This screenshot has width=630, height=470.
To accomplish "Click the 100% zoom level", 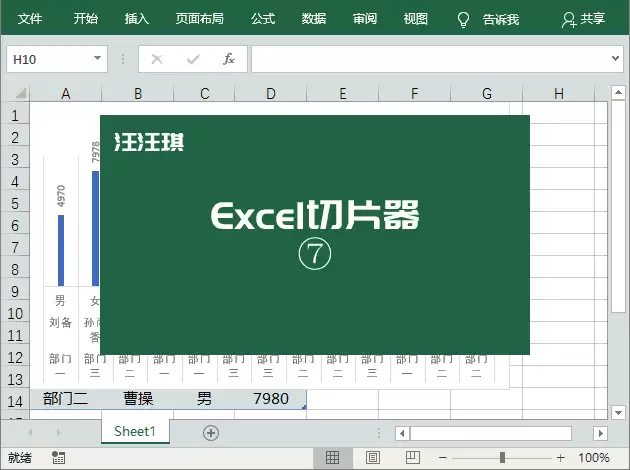I will click(x=594, y=458).
